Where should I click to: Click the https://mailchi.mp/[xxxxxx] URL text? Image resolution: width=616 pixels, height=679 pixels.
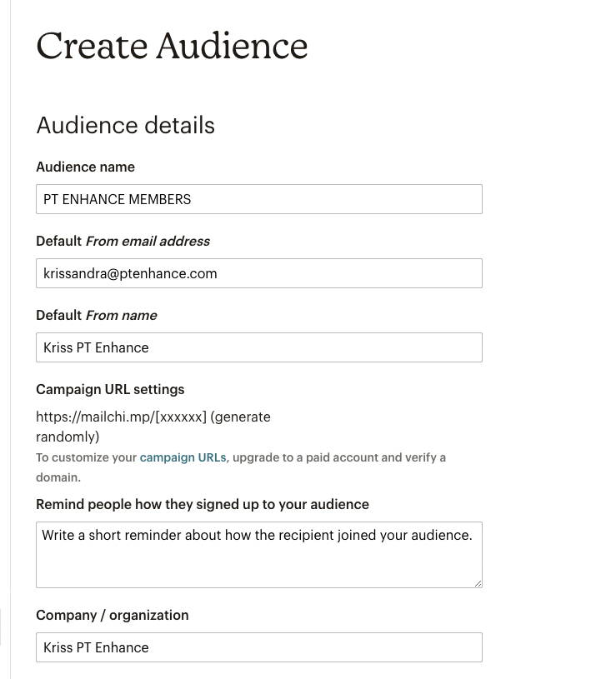tap(122, 417)
